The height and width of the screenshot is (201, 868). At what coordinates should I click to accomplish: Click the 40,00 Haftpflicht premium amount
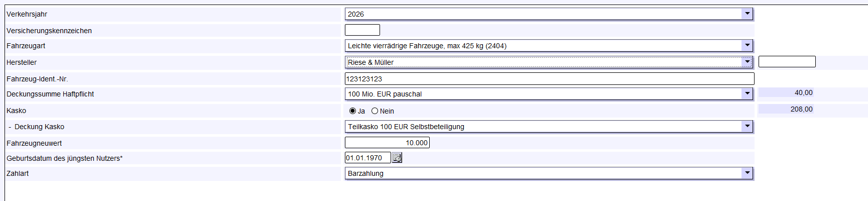[x=803, y=92]
